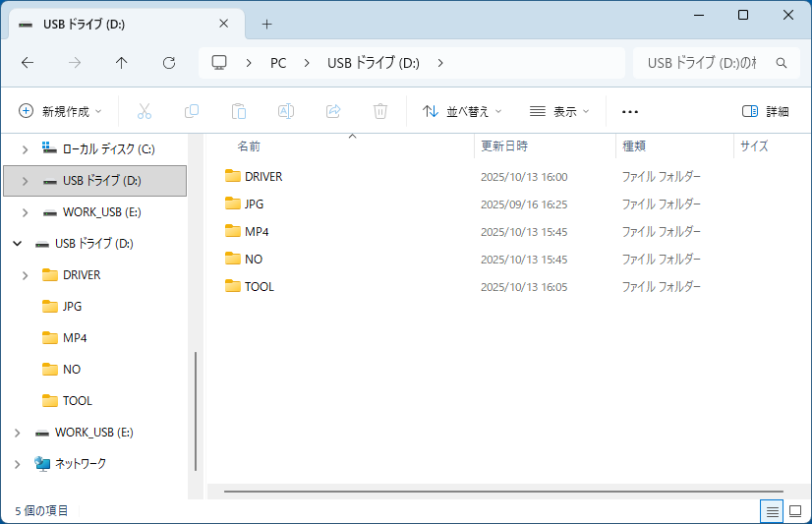Add a new tab with plus button
This screenshot has height=524, width=812.
pyautogui.click(x=266, y=24)
